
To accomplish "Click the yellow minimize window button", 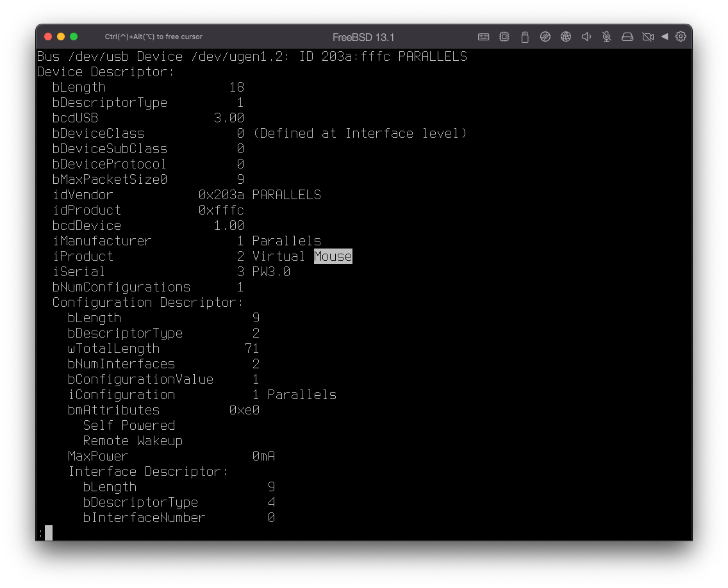I will [x=61, y=37].
